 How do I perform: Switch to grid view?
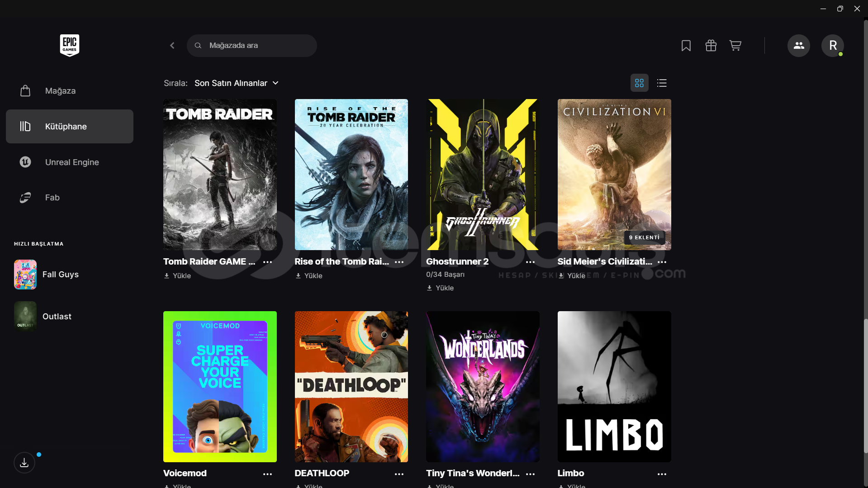point(639,83)
